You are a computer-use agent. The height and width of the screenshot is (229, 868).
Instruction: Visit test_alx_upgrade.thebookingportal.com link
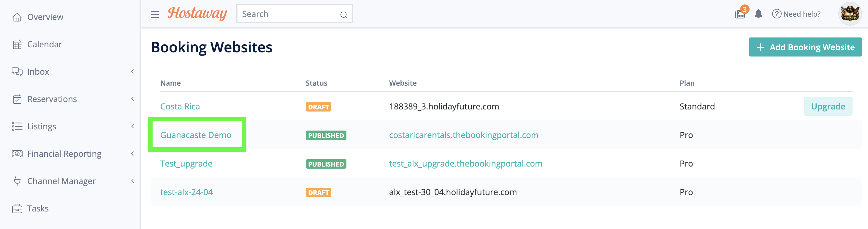coord(466,164)
